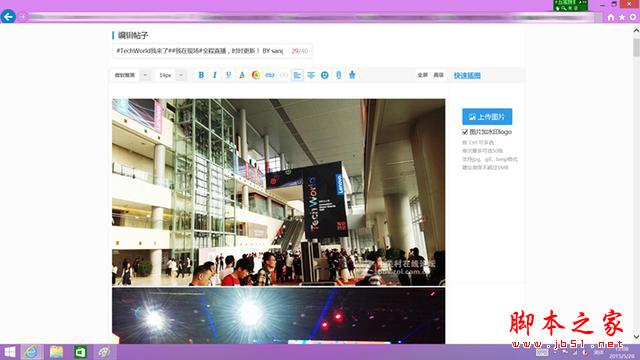This screenshot has height=360, width=640.
Task: Open the browser home page icon
Action: tap(611, 17)
